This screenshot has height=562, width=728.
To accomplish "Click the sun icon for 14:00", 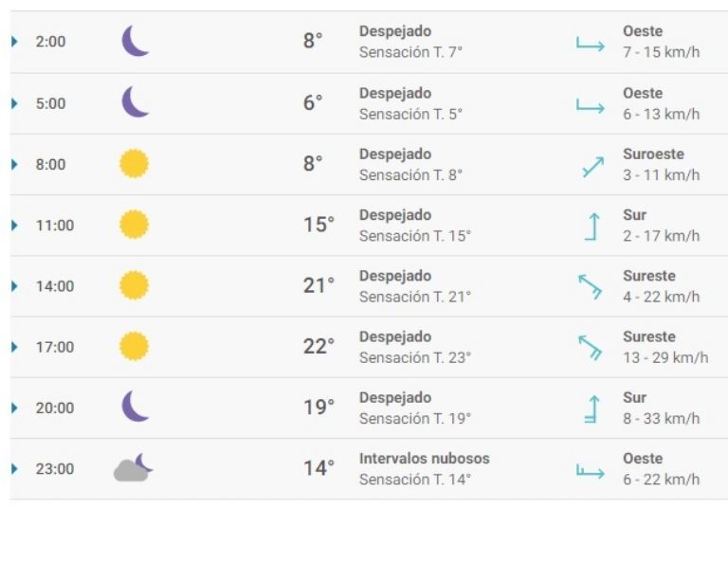I will (134, 285).
